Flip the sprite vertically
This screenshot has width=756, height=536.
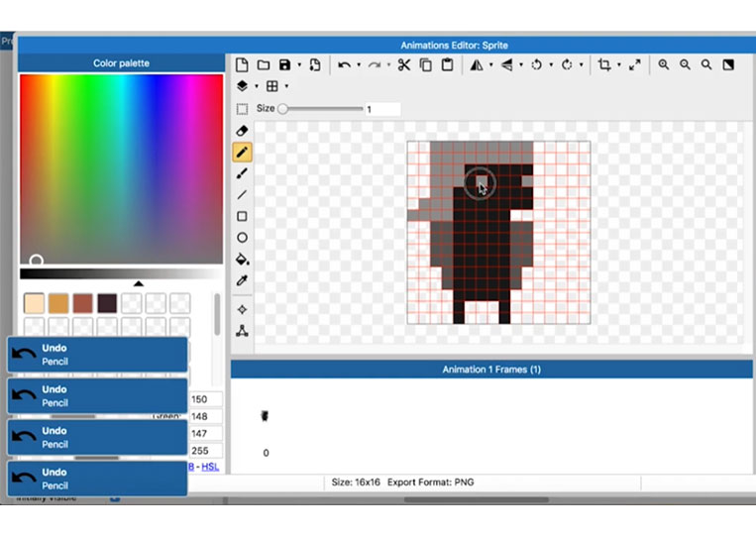506,64
